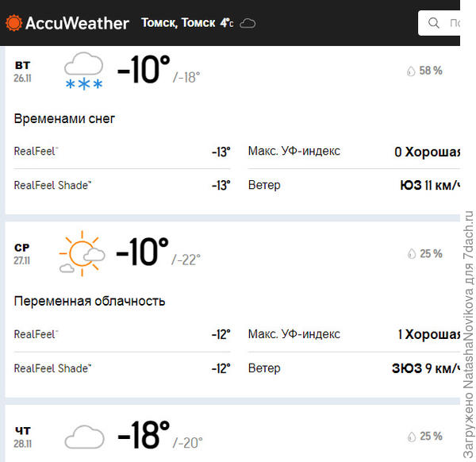Click the search magnifier icon

tap(434, 23)
